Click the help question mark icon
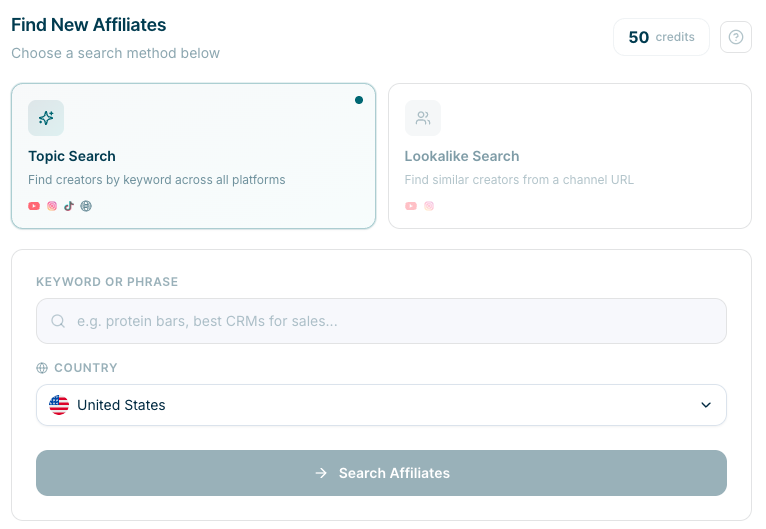766x529 pixels. coord(736,37)
